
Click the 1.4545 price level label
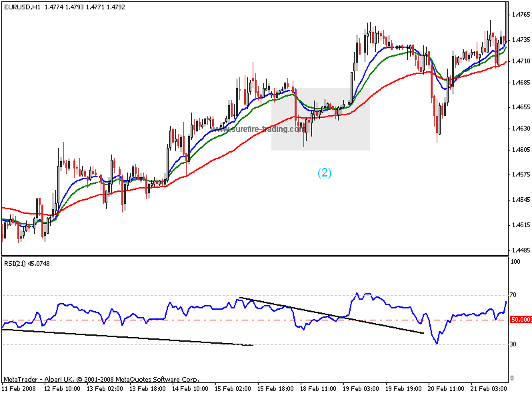point(521,200)
